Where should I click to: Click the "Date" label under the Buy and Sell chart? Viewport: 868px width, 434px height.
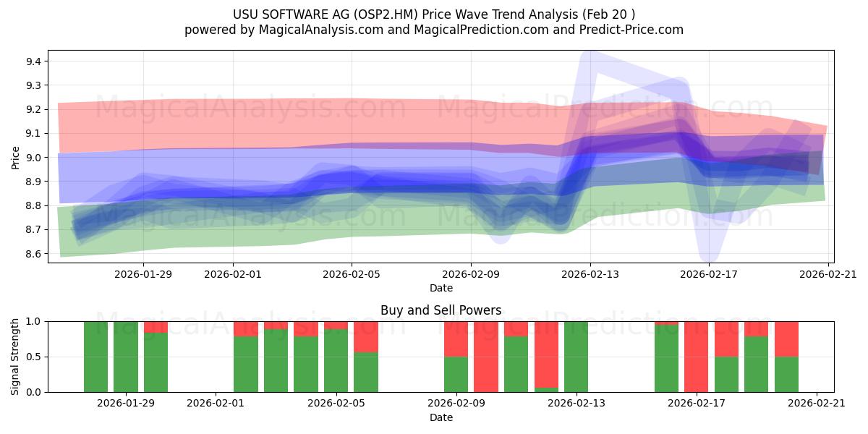tap(441, 417)
